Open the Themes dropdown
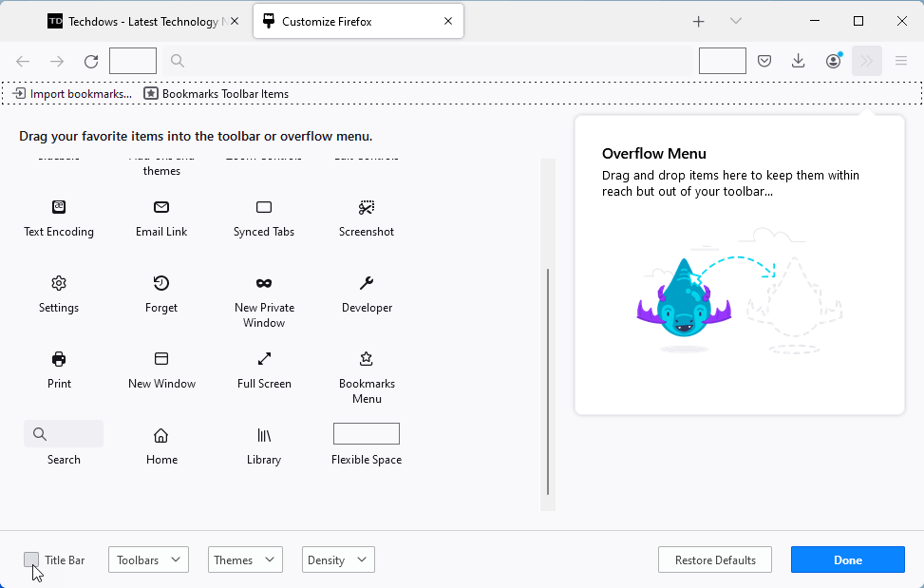Screen dimensions: 924x588 [245, 560]
